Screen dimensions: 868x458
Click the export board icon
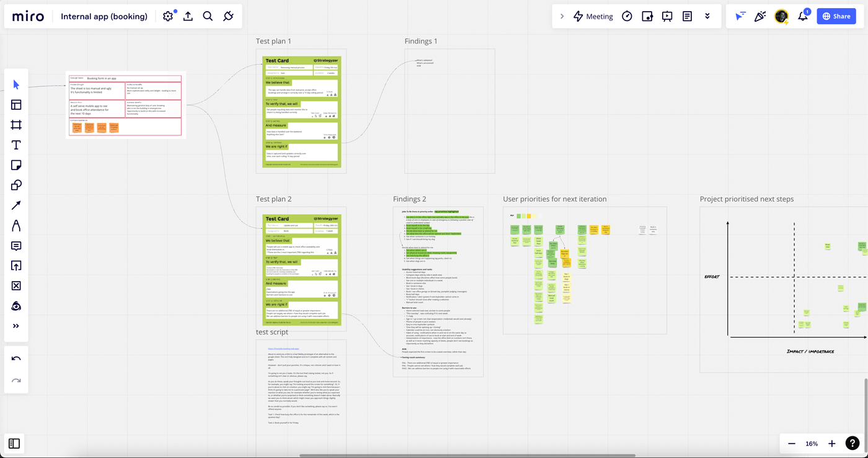pyautogui.click(x=188, y=16)
